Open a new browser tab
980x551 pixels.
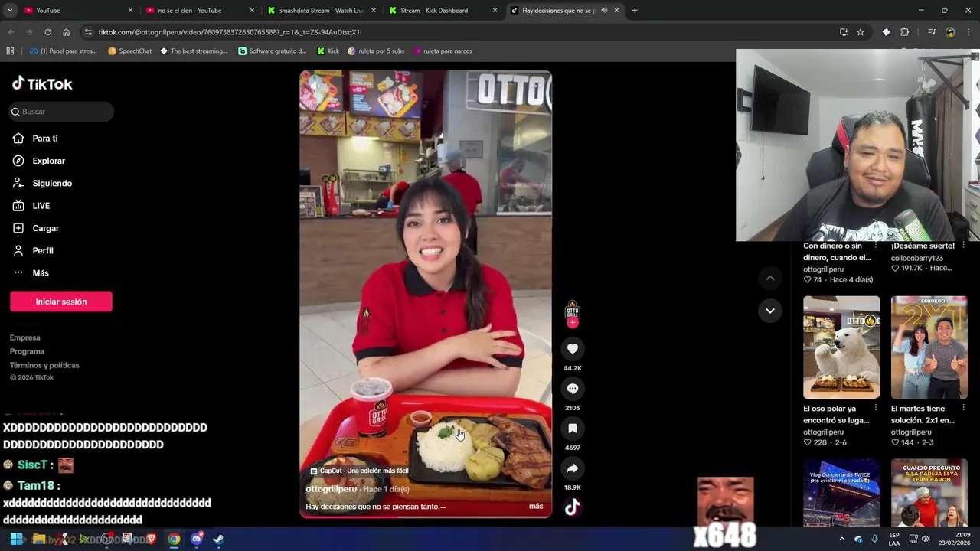click(635, 10)
